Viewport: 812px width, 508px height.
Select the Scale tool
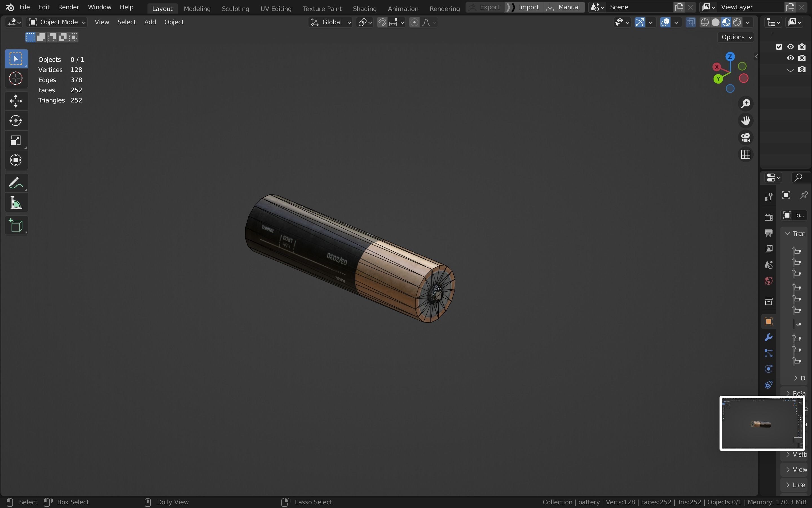coord(16,141)
